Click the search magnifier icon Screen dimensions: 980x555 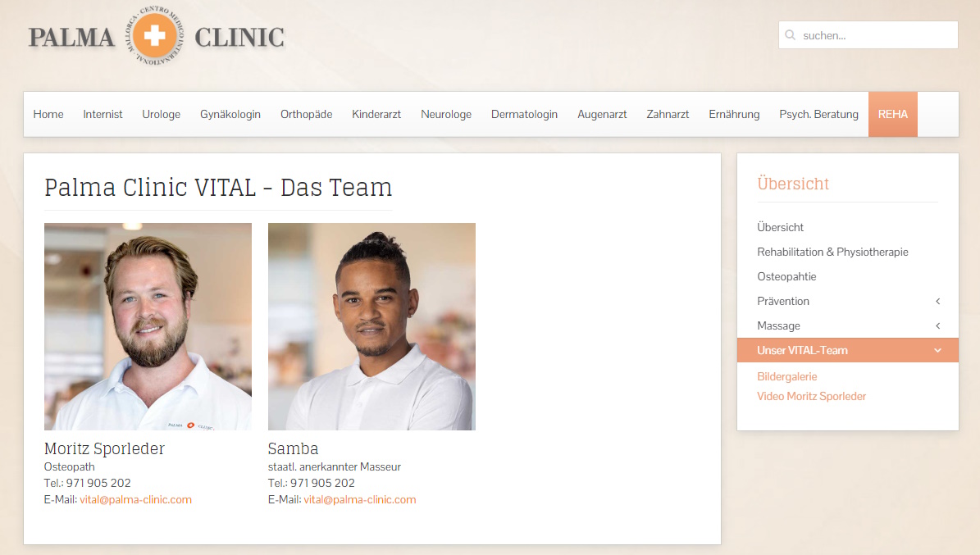(790, 35)
